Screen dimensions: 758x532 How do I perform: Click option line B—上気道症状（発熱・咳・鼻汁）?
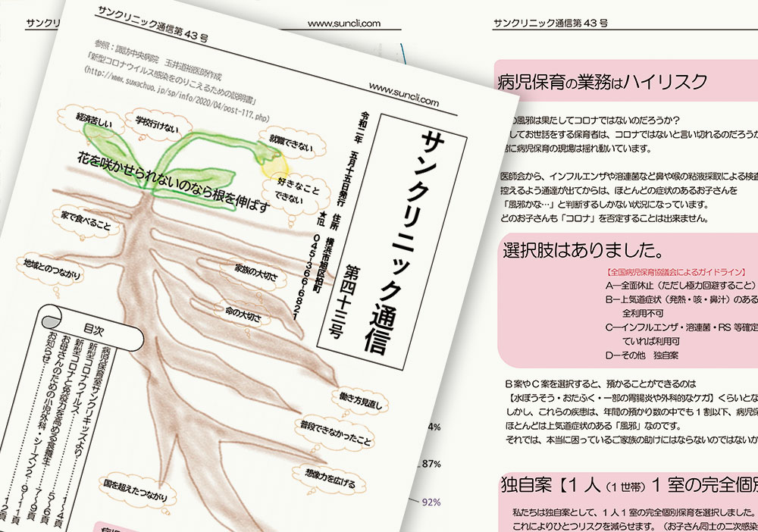[681, 299]
